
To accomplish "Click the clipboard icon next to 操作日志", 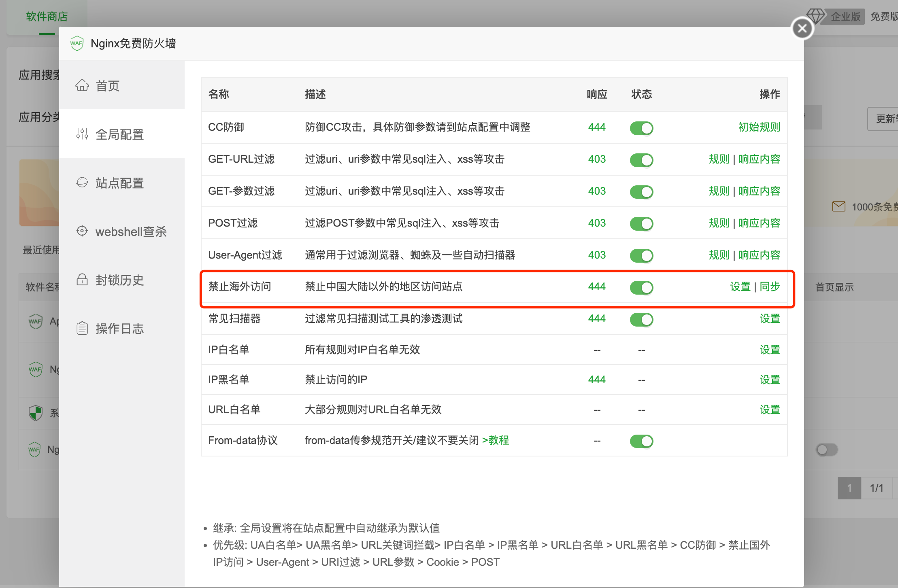I will tap(82, 328).
